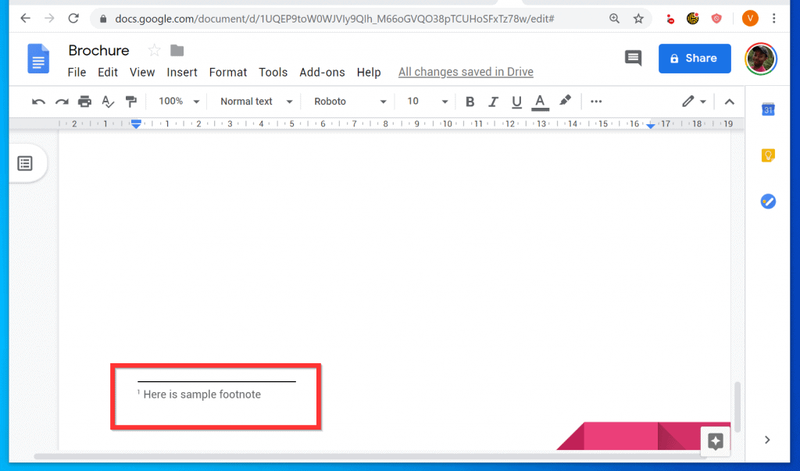Open comment history icon
Screen dimensions: 800x471
(633, 58)
